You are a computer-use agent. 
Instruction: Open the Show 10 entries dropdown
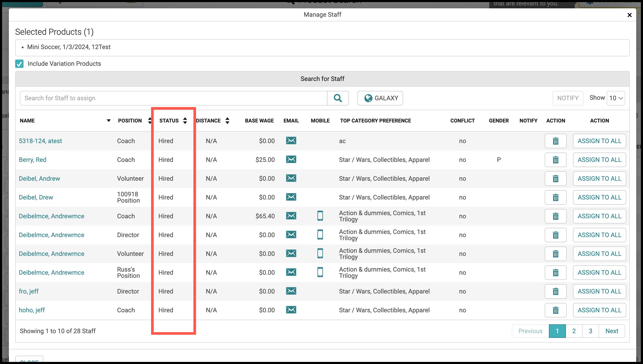[616, 98]
